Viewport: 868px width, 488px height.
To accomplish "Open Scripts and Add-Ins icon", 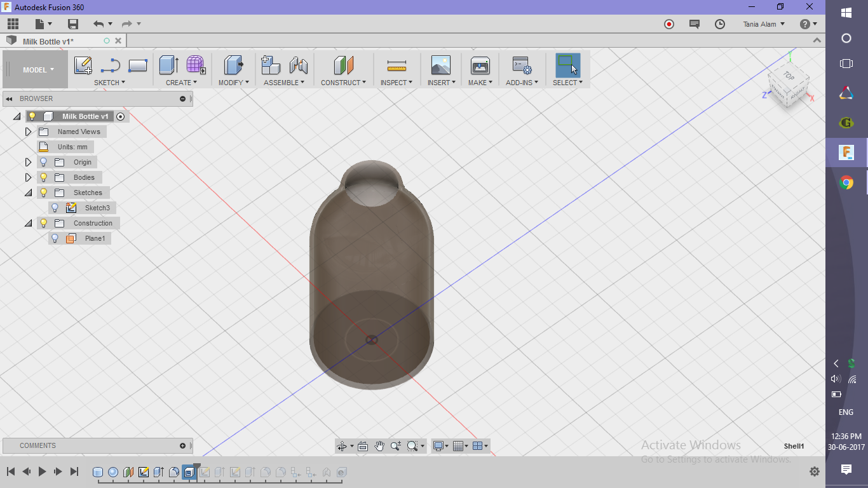I will pyautogui.click(x=522, y=65).
